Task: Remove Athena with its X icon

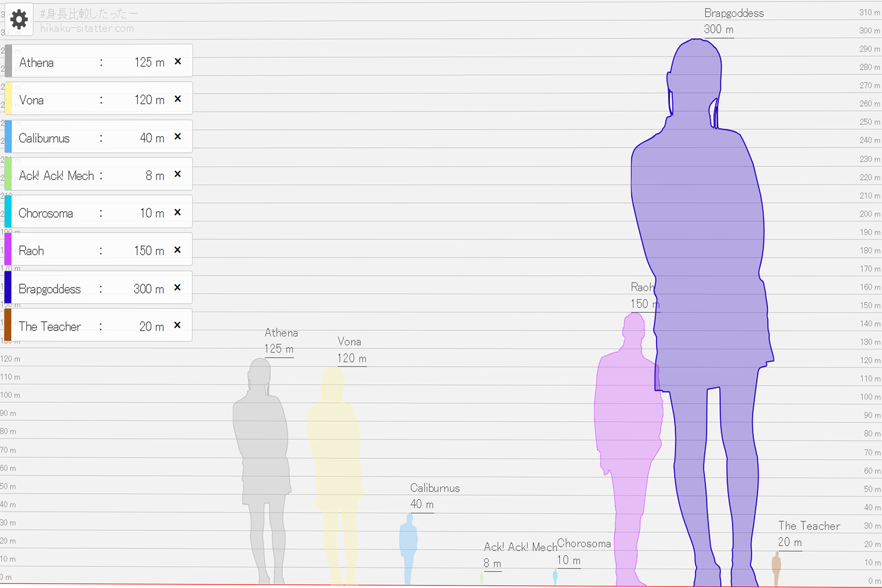Action: click(178, 61)
